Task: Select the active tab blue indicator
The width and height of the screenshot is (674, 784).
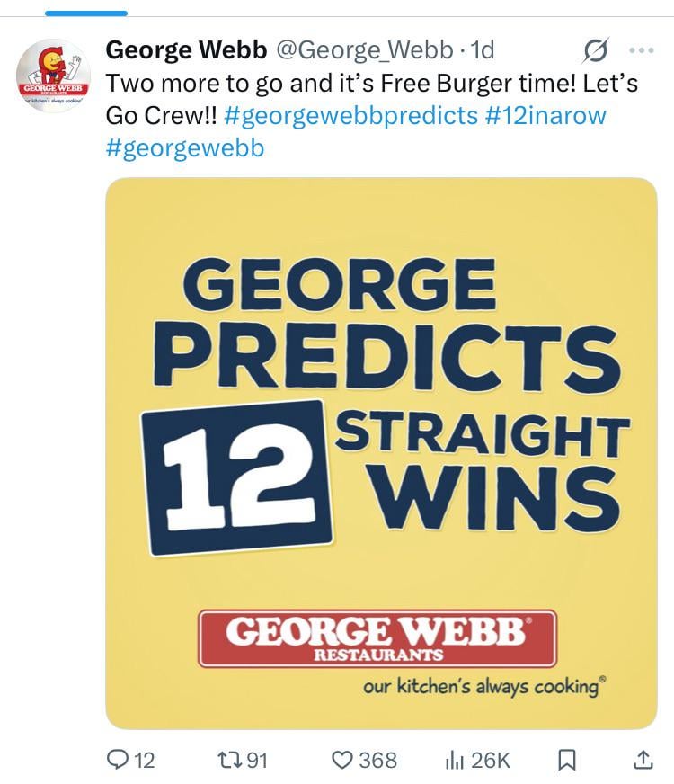Action: [86, 13]
